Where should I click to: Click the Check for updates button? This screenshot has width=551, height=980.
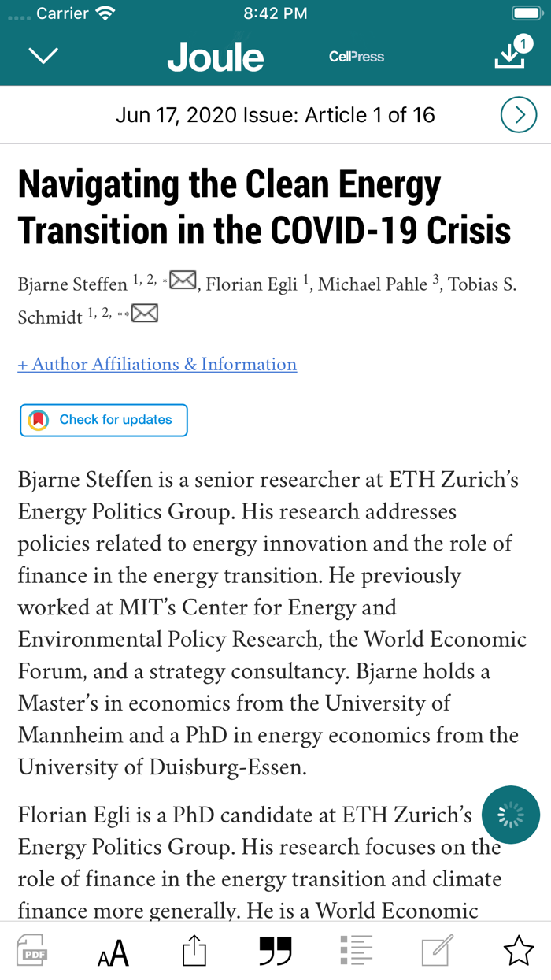click(x=104, y=420)
